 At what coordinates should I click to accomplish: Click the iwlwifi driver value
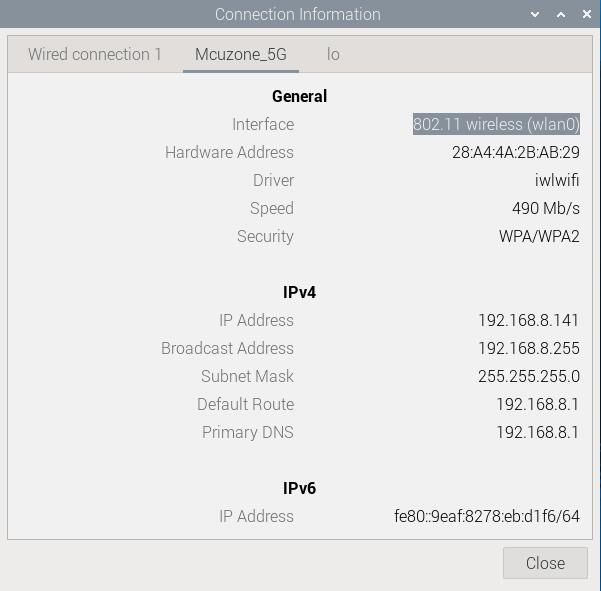click(x=557, y=180)
